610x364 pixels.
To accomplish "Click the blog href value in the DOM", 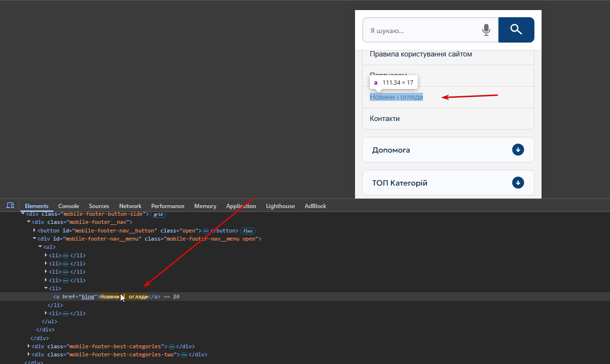I will coord(88,297).
